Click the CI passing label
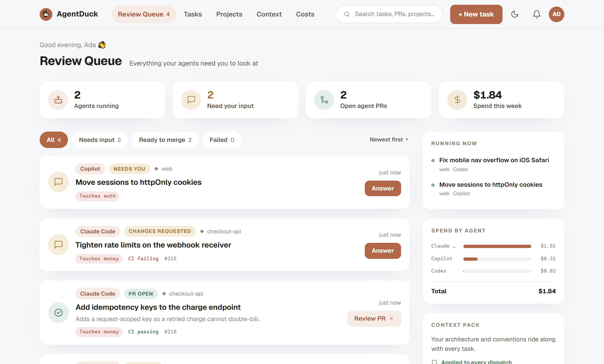604x364 pixels. 143,331
